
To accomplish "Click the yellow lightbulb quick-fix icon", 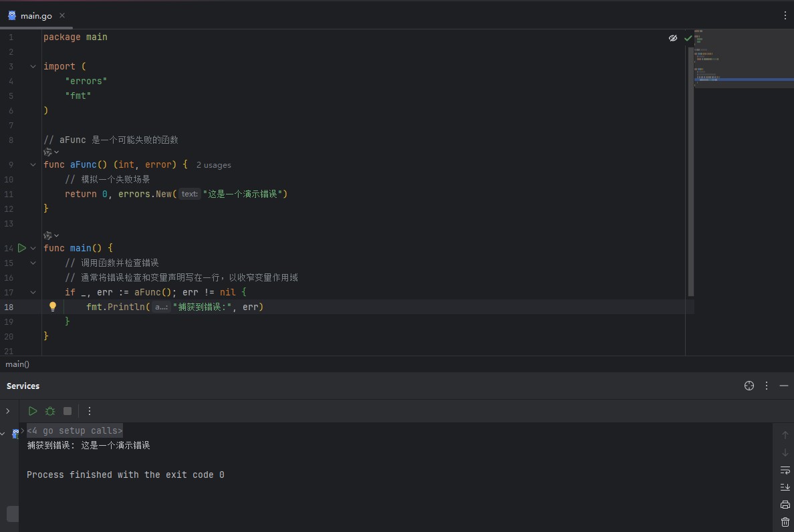I will click(53, 307).
